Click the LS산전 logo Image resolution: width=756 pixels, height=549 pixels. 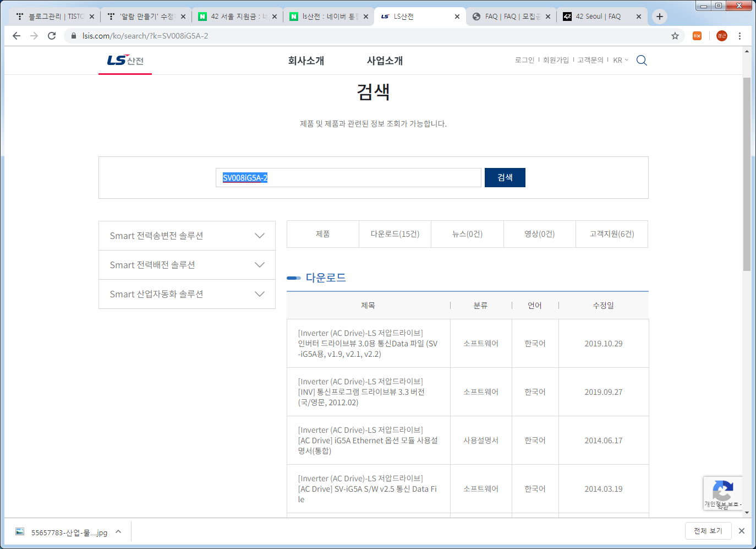pyautogui.click(x=125, y=60)
